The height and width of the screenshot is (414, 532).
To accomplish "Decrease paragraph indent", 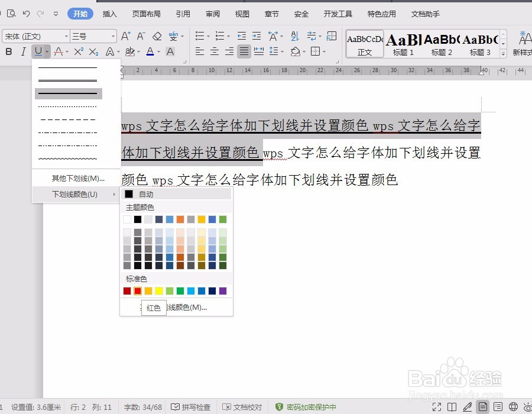I will (x=242, y=36).
